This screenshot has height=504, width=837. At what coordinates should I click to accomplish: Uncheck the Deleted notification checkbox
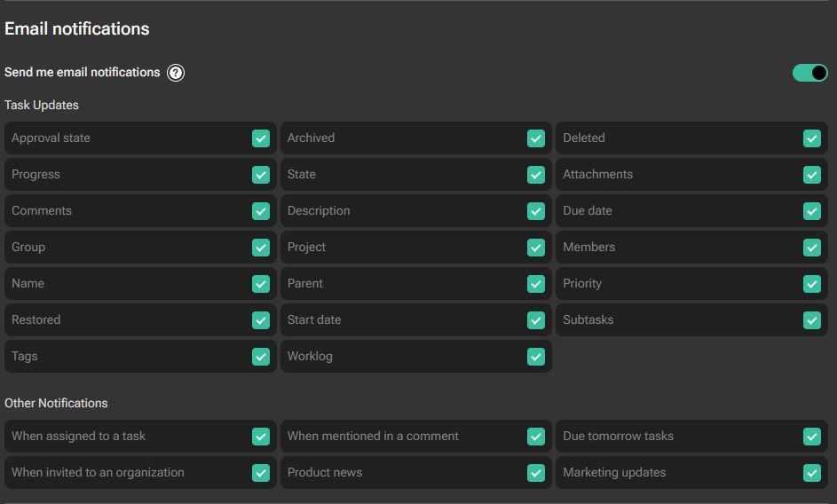[x=812, y=138]
